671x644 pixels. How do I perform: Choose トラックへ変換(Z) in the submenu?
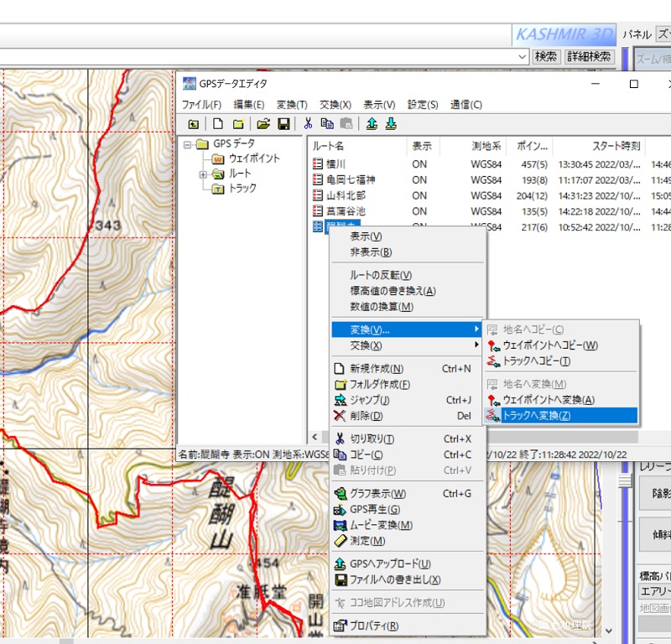click(560, 416)
